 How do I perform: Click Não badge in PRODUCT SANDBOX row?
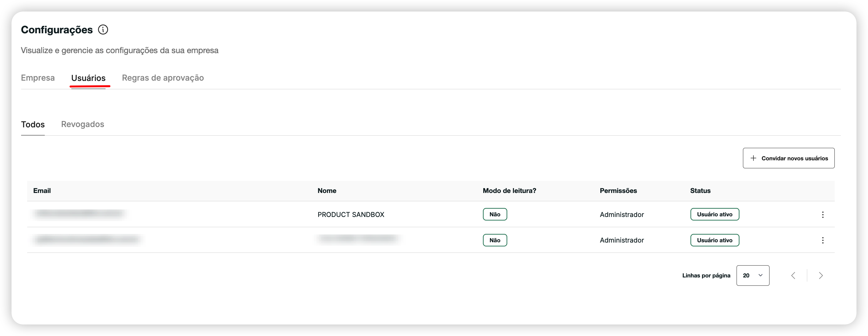pos(495,214)
